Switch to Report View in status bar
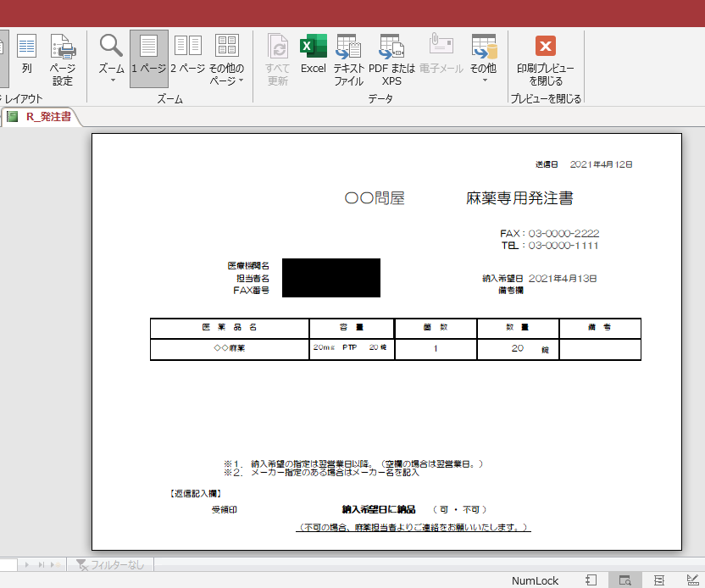The width and height of the screenshot is (705, 588). pos(591,580)
